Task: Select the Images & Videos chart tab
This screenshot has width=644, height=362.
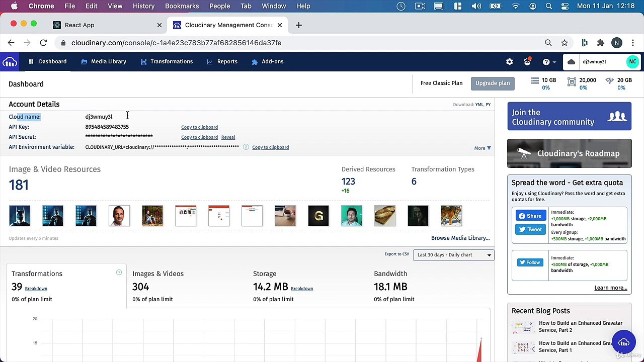Action: coord(187,287)
